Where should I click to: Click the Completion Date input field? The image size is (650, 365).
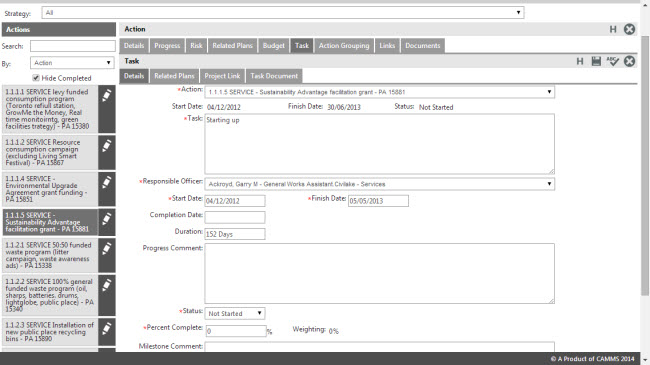tap(235, 217)
